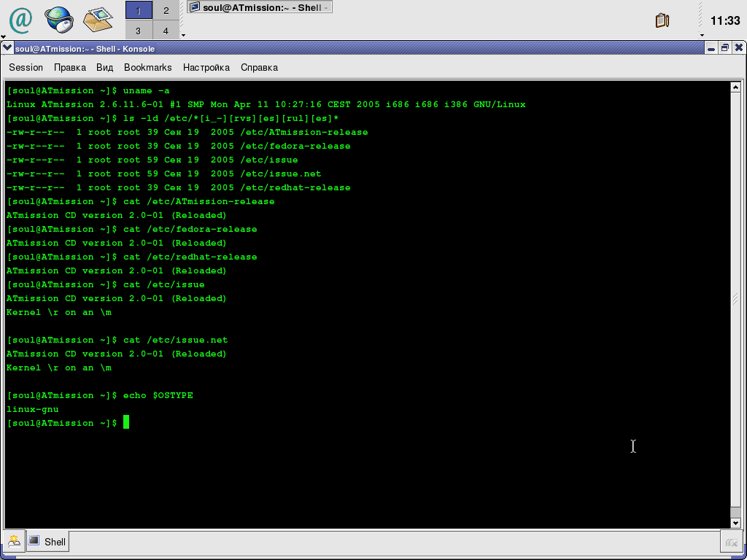Click the terminal scrollbar down arrow
Viewport: 747px width, 560px height.
pos(735,523)
